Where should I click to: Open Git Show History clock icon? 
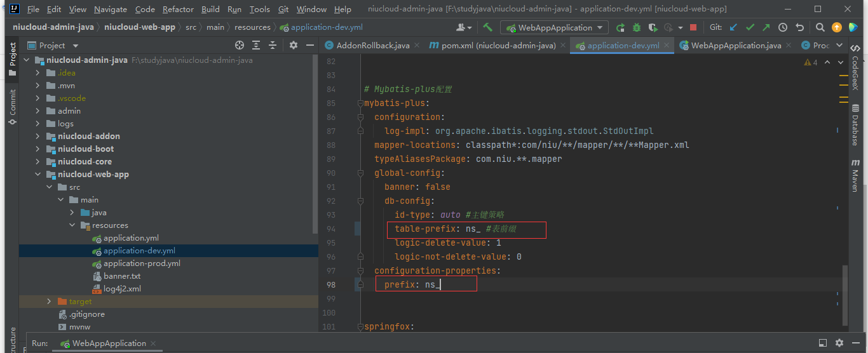pos(783,27)
